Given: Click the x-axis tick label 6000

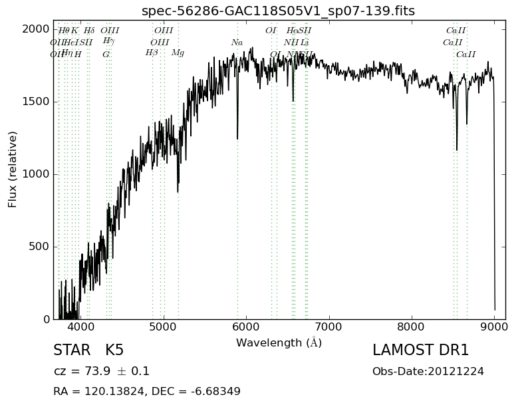Looking at the screenshot, I should [247, 327].
